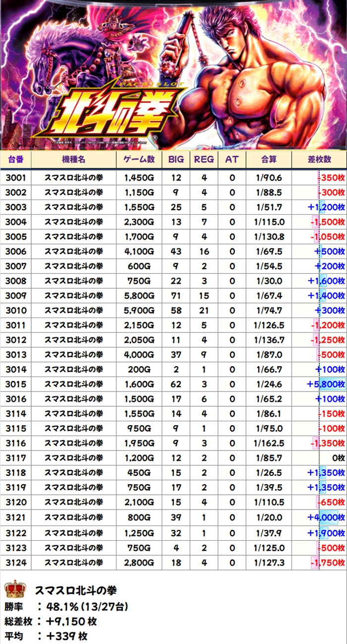
Task: Select the 機種名 column header
Action: [x=74, y=159]
